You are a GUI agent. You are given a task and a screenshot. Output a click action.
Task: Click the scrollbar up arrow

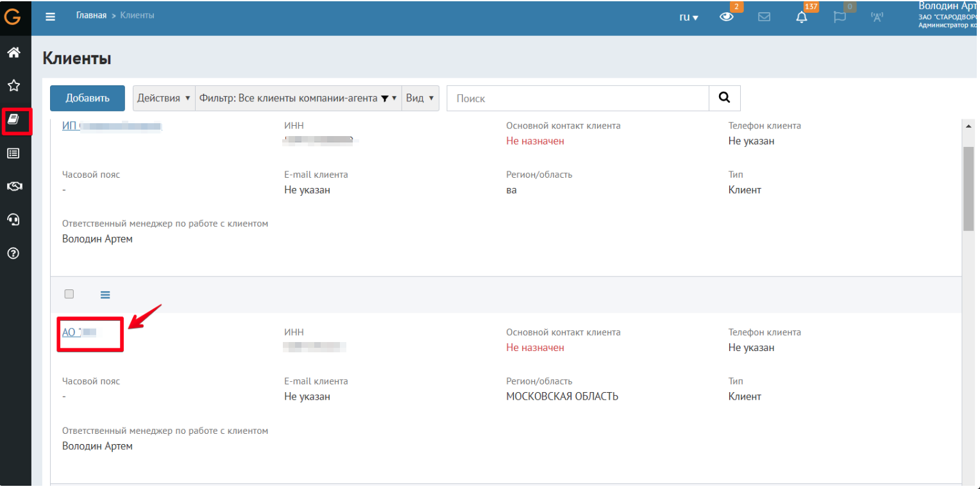click(x=968, y=126)
